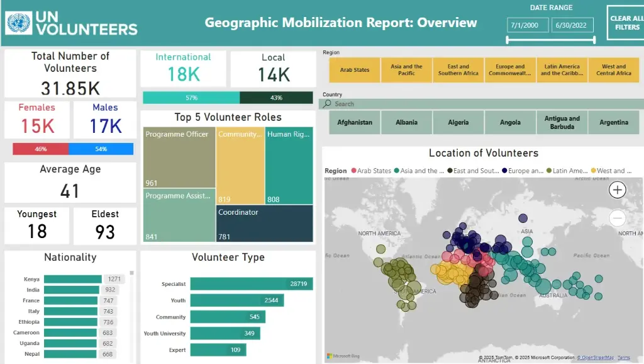The width and height of the screenshot is (644, 364).
Task: Click the UN Volunteers emblem logo
Action: 18,23
